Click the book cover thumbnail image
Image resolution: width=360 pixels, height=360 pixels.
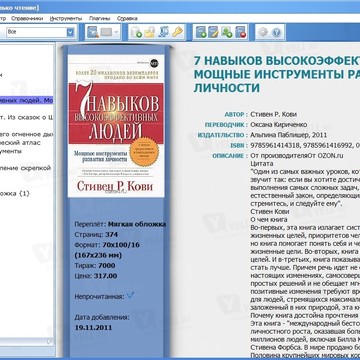(116, 126)
